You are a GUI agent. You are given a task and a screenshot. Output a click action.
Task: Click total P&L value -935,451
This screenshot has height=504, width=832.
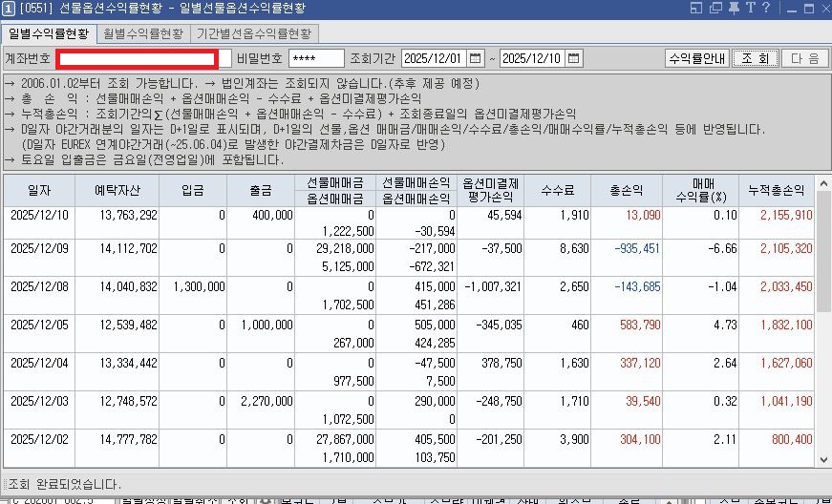click(637, 248)
